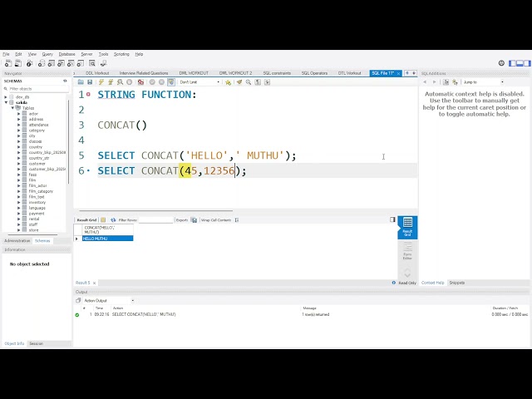
Task: Click the create new schema icon
Action: (x=42, y=63)
